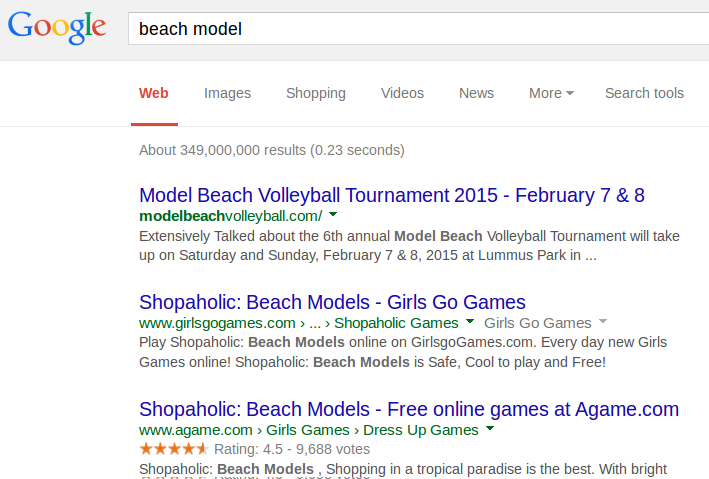709x479 pixels.
Task: Open the Videos results tab
Action: click(x=402, y=93)
